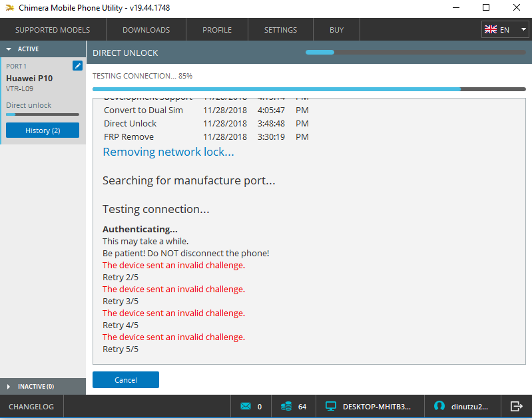
Task: Select the FRP Remove history row
Action: [x=206, y=136]
